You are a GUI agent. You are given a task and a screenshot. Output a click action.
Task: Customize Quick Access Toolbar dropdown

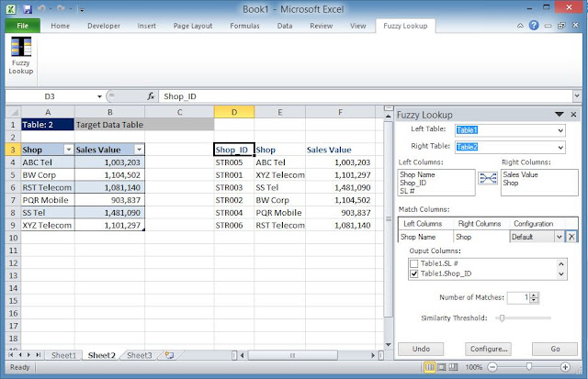pyautogui.click(x=82, y=10)
